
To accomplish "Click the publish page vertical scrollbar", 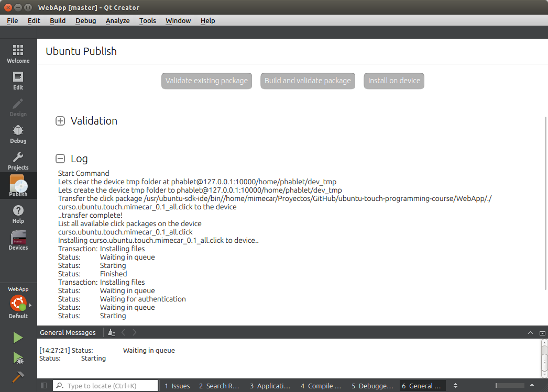I will 545,203.
